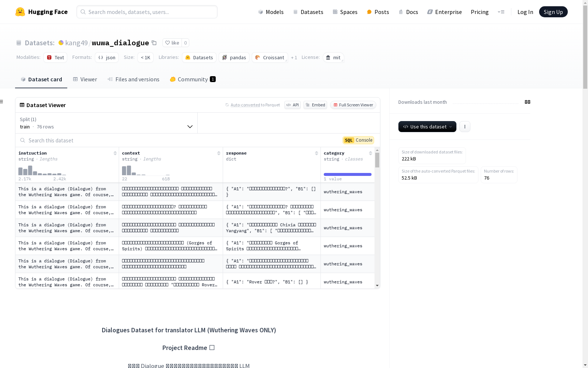Sort the instruction column
This screenshot has height=368, width=588.
pyautogui.click(x=115, y=153)
